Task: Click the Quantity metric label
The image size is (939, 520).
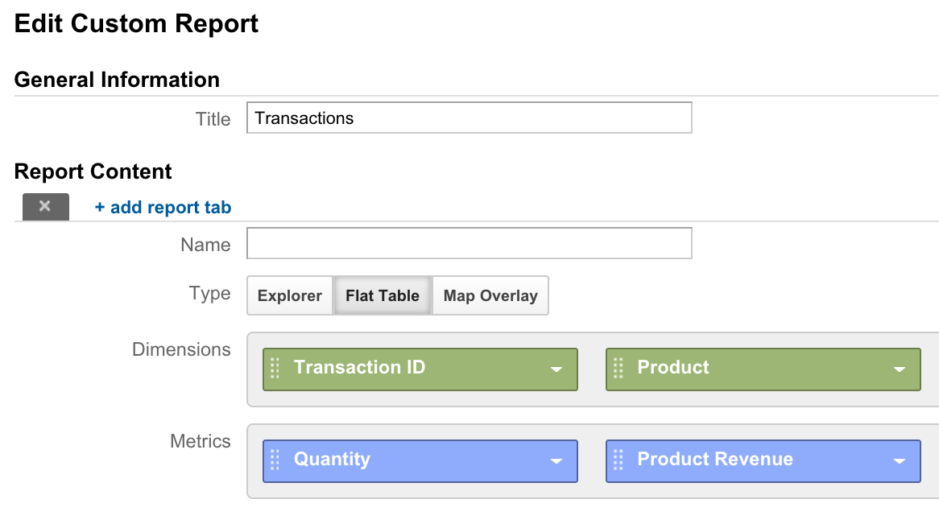Action: pos(332,459)
